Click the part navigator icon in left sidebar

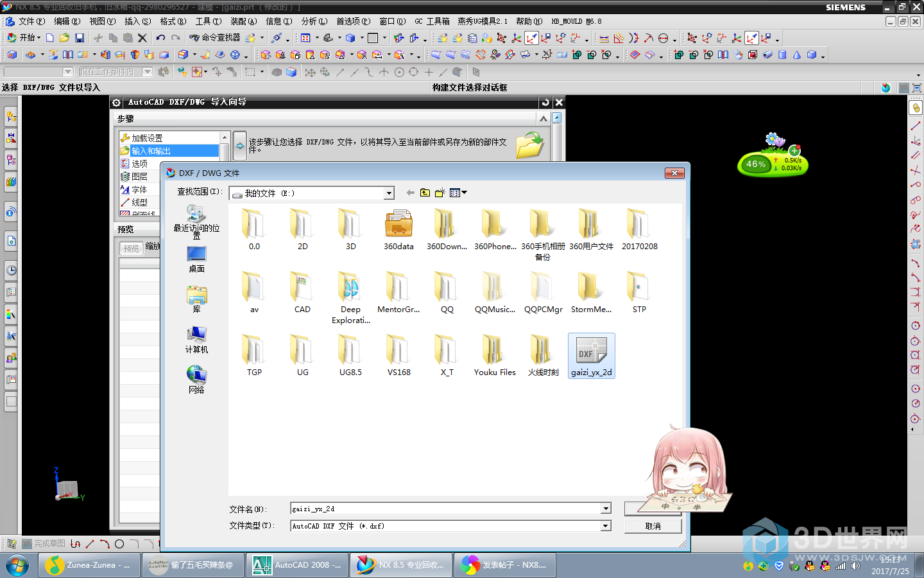11,160
